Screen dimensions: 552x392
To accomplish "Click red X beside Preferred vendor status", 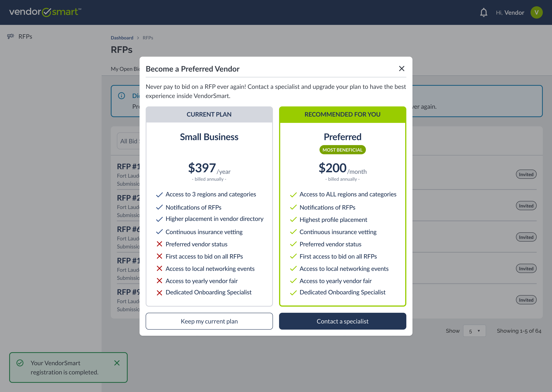I will coord(159,244).
